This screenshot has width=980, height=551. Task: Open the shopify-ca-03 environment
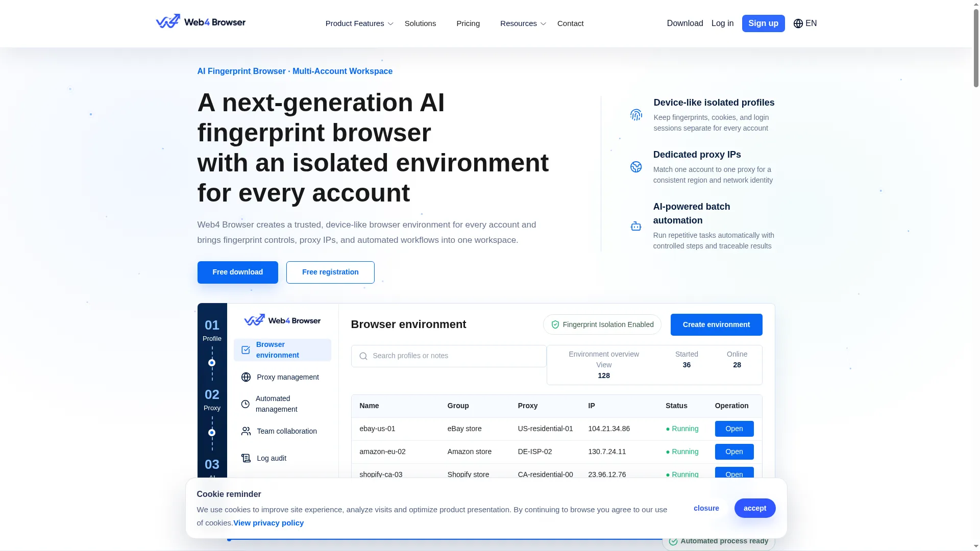pos(734,473)
